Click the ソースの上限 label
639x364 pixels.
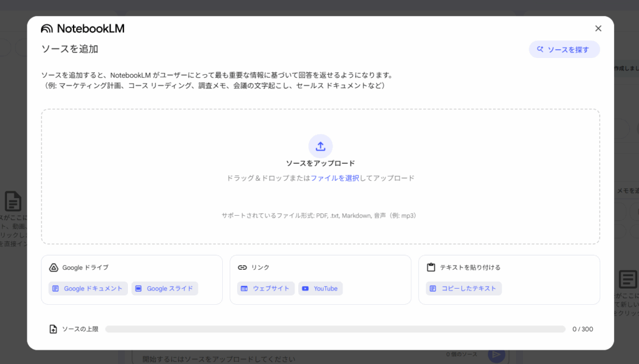[80, 329]
